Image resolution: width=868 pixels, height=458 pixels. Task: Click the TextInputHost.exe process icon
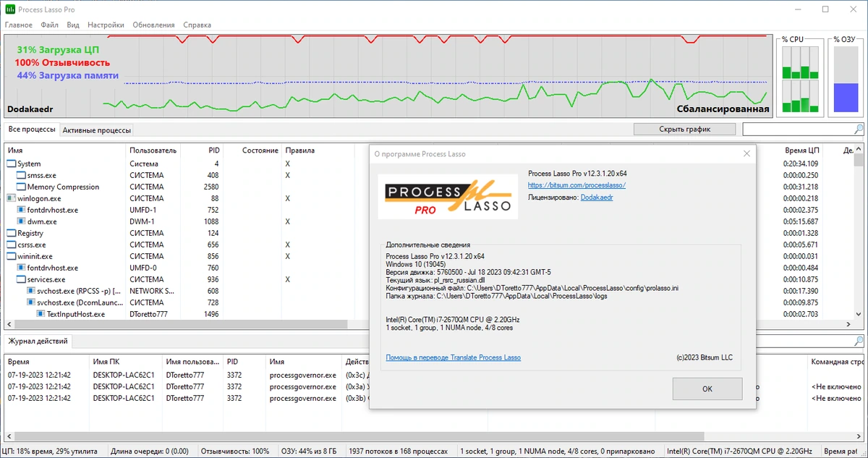pyautogui.click(x=41, y=315)
